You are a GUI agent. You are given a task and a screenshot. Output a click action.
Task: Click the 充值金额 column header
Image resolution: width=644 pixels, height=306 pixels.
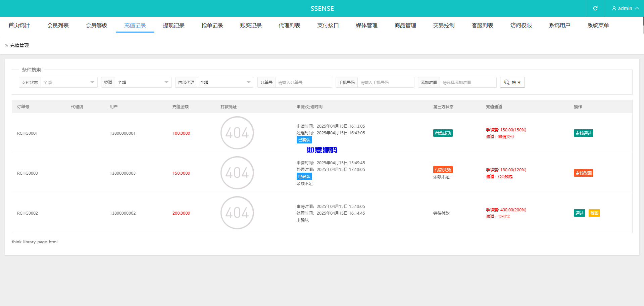pos(181,107)
